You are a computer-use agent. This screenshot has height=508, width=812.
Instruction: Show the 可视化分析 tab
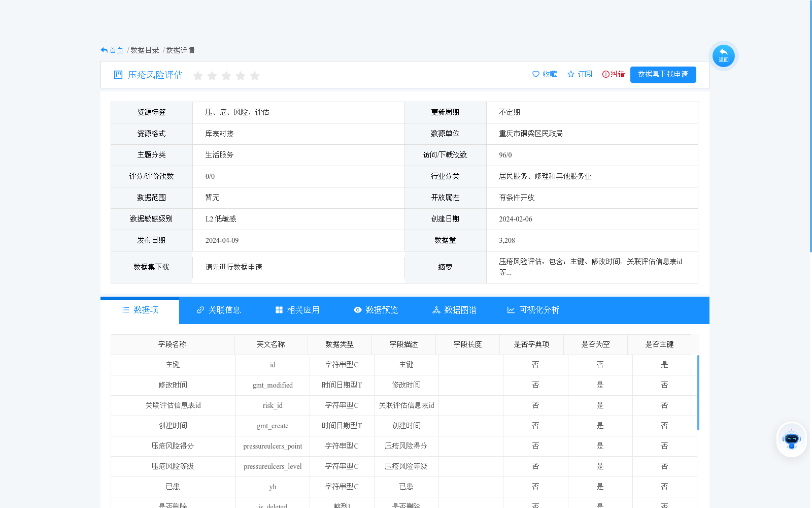point(533,310)
